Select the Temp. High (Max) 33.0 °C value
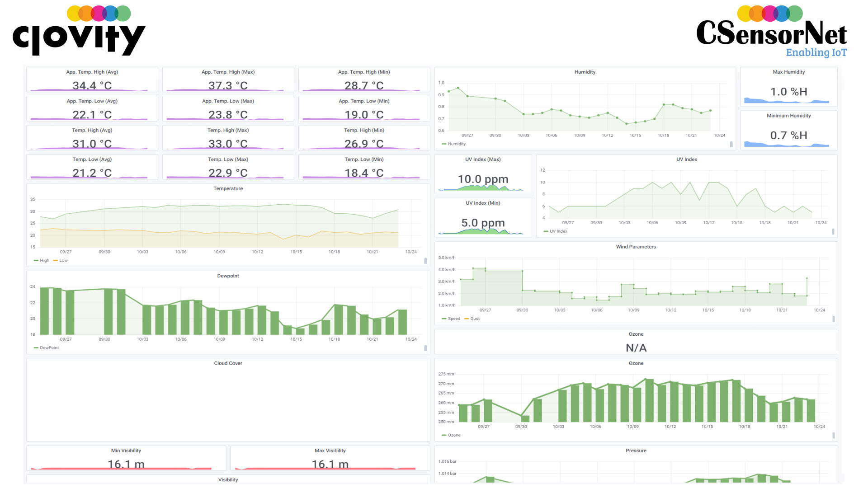 click(x=228, y=144)
